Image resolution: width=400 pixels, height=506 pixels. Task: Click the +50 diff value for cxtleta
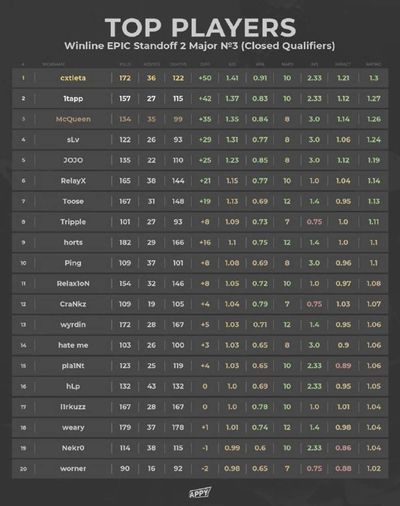[x=205, y=78]
